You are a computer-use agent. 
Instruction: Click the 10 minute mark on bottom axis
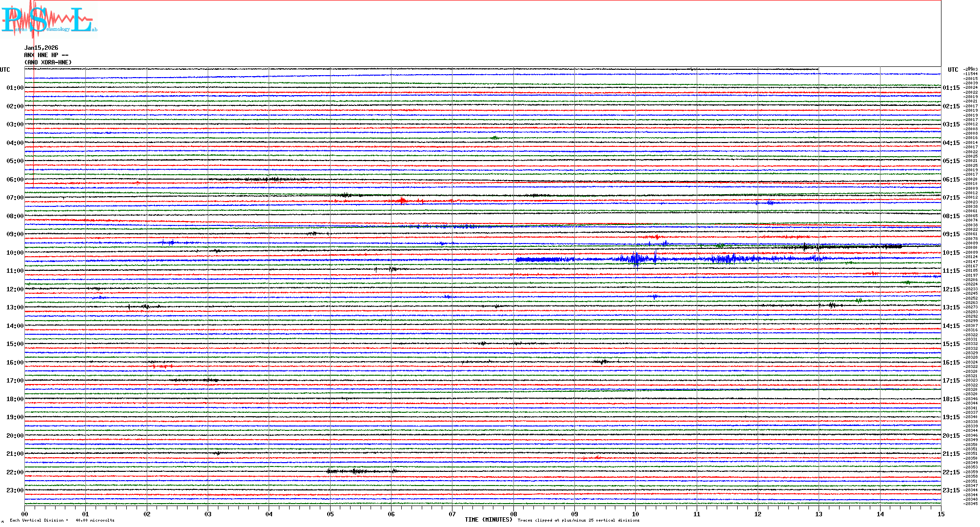point(635,514)
